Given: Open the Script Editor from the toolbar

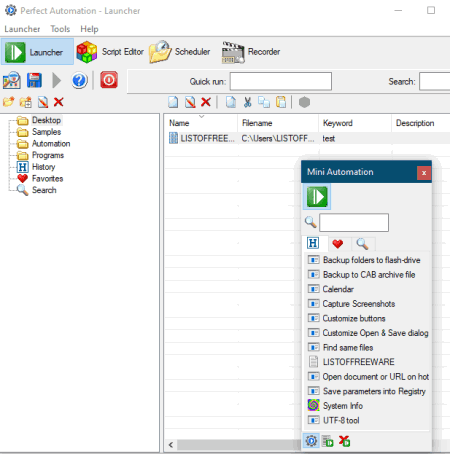Looking at the screenshot, I should tap(110, 52).
